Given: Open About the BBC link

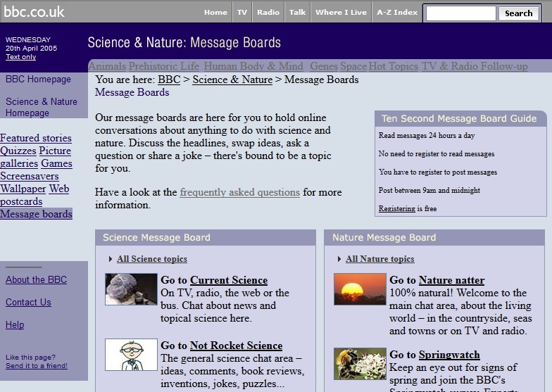Looking at the screenshot, I should click(x=36, y=280).
